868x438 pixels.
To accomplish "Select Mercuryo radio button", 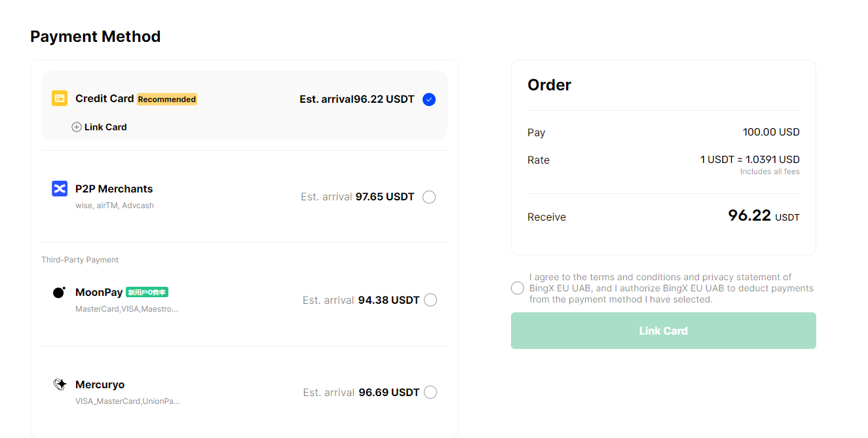I will pyautogui.click(x=430, y=392).
